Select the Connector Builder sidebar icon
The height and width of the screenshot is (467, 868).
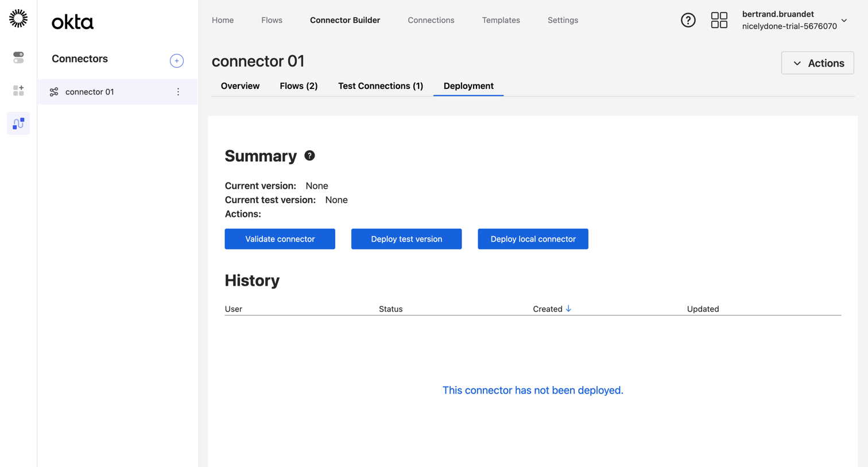[x=18, y=123]
